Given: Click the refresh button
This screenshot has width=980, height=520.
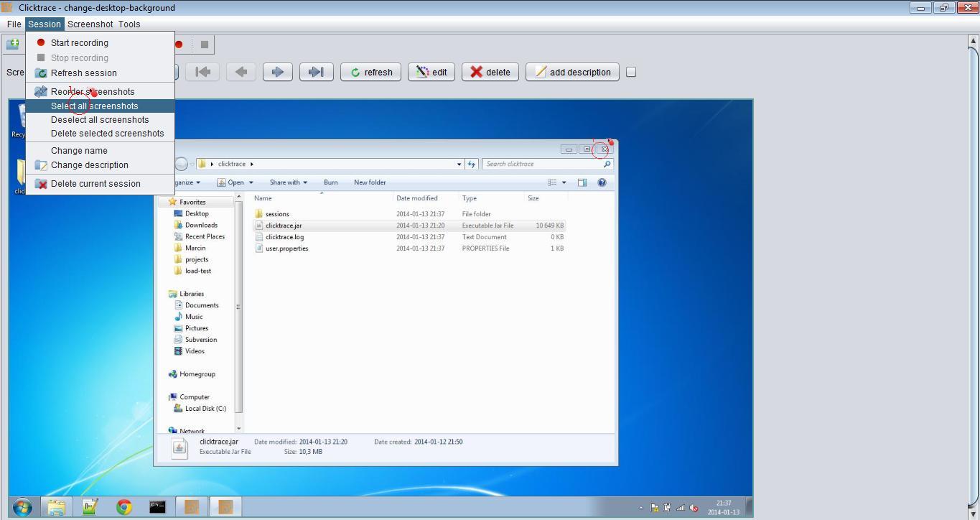Looking at the screenshot, I should click(370, 72).
